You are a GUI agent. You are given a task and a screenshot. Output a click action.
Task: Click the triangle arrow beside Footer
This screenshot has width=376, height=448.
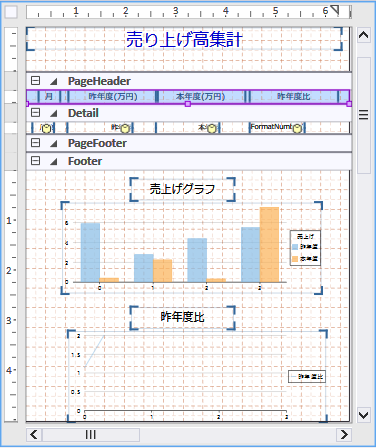(x=53, y=161)
